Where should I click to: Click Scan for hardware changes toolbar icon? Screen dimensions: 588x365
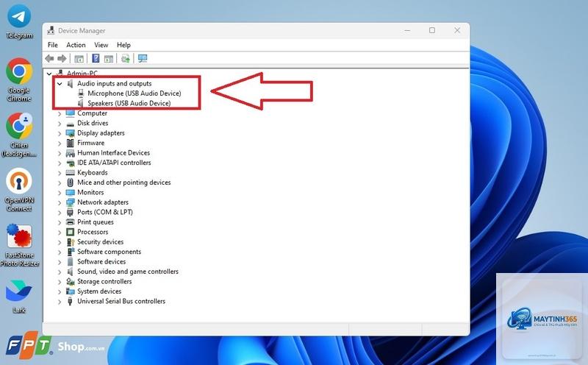coord(125,58)
